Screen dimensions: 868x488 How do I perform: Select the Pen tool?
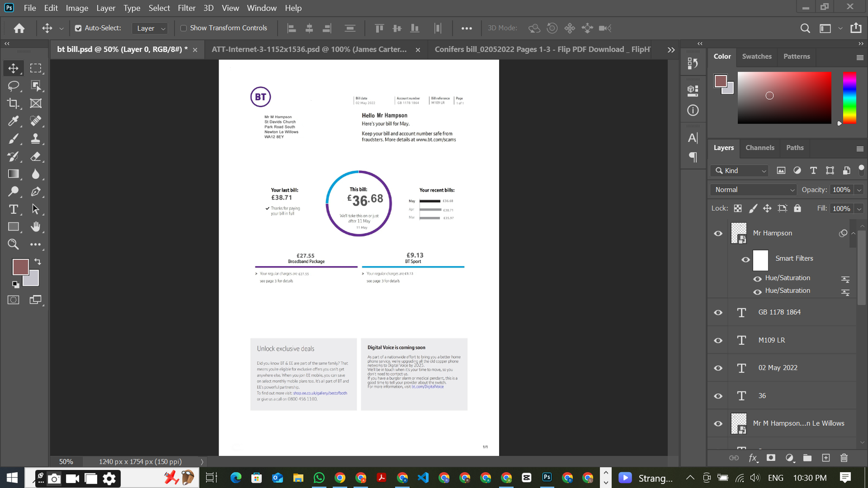[36, 191]
